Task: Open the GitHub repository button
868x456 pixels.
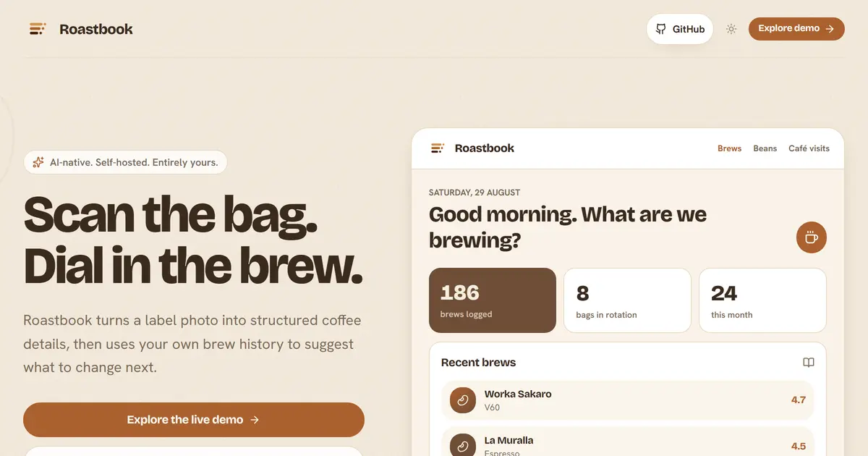Action: click(680, 29)
